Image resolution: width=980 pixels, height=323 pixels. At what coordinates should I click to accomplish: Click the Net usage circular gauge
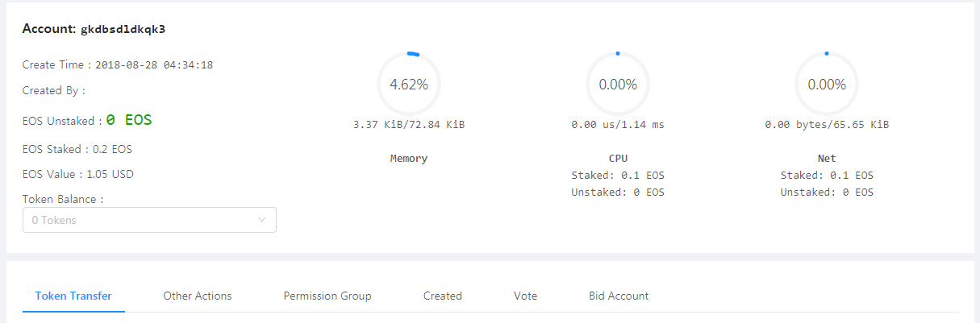pos(827,84)
